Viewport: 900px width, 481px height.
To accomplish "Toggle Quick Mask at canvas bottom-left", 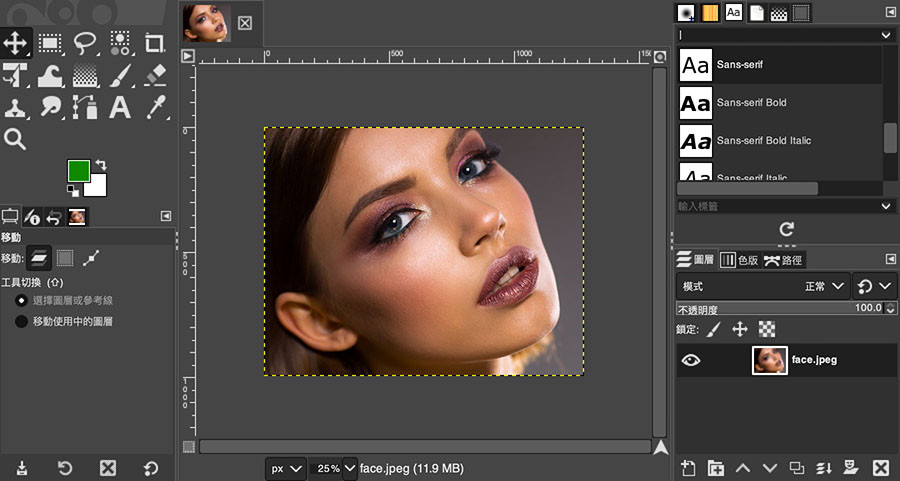I will [x=189, y=447].
